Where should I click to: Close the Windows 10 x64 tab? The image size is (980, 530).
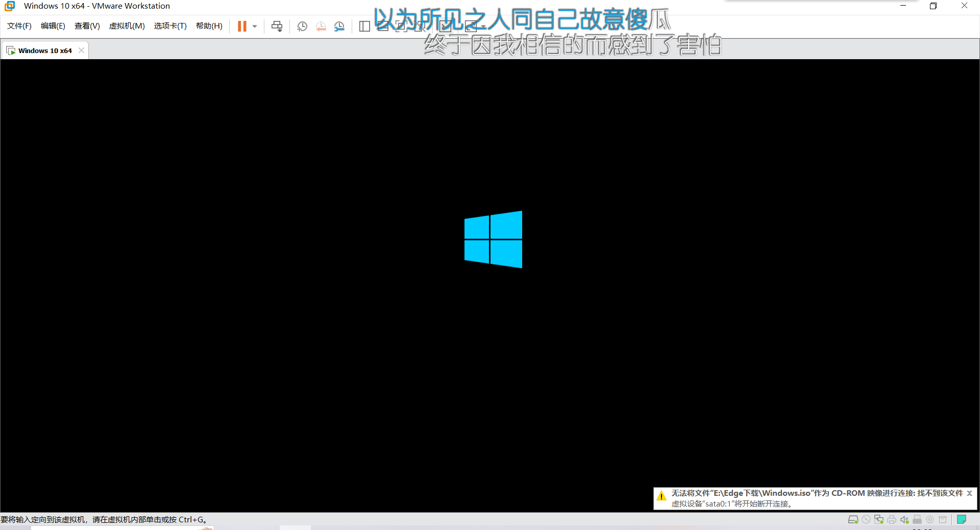pos(81,51)
